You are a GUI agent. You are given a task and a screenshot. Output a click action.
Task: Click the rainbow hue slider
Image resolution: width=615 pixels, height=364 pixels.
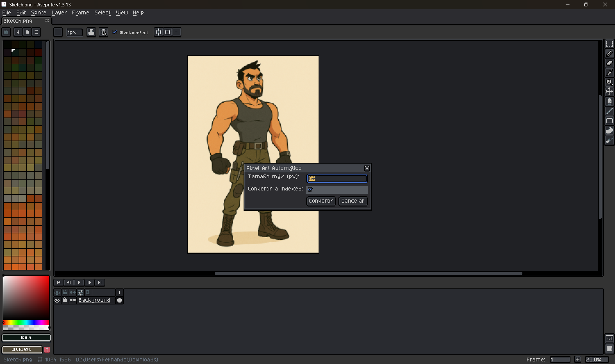tap(26, 322)
